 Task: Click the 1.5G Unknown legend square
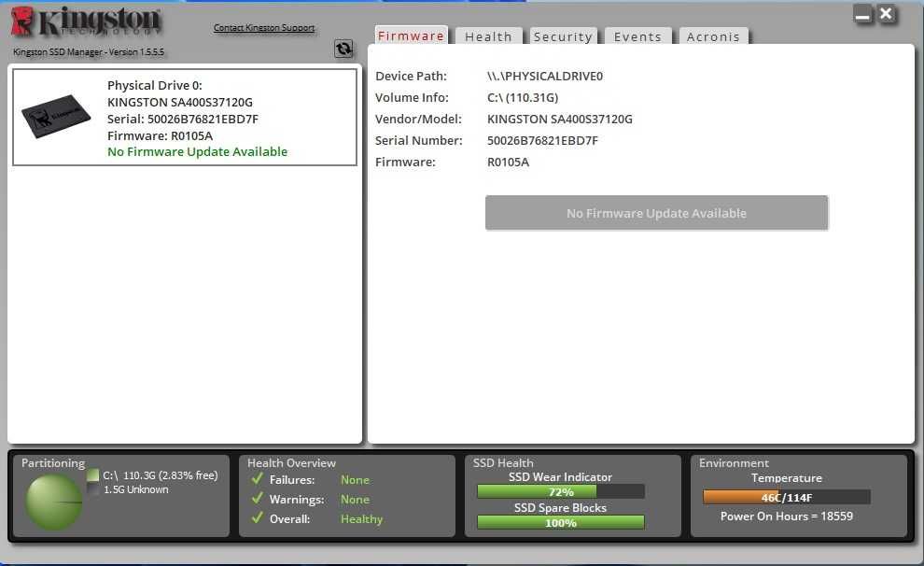pyautogui.click(x=93, y=488)
